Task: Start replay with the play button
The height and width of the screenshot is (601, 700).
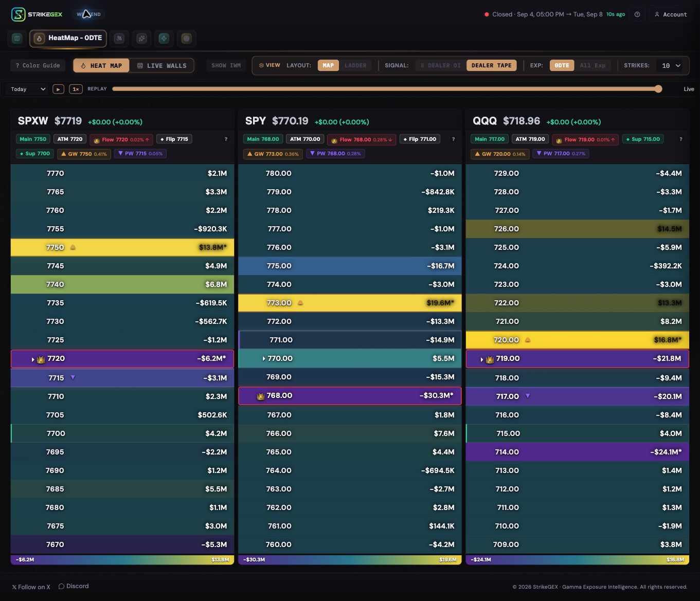Action: [x=58, y=89]
